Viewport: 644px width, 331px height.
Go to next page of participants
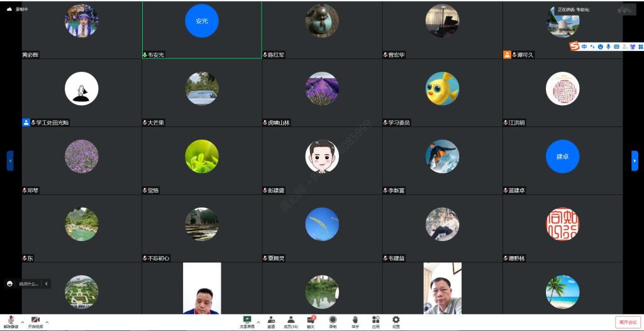pyautogui.click(x=635, y=160)
